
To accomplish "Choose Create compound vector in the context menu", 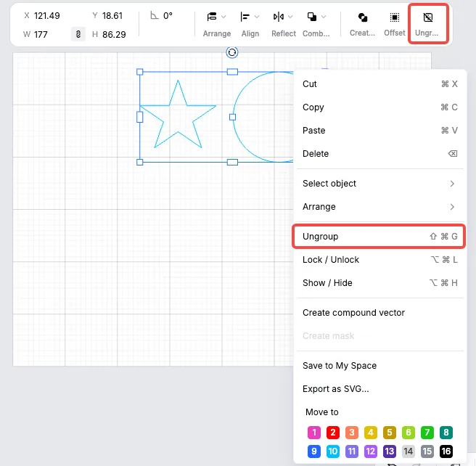I will (353, 313).
